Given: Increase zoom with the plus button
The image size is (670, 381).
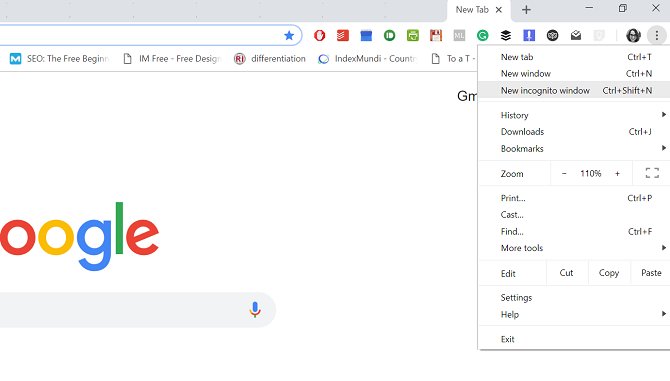Looking at the screenshot, I should tap(617, 173).
